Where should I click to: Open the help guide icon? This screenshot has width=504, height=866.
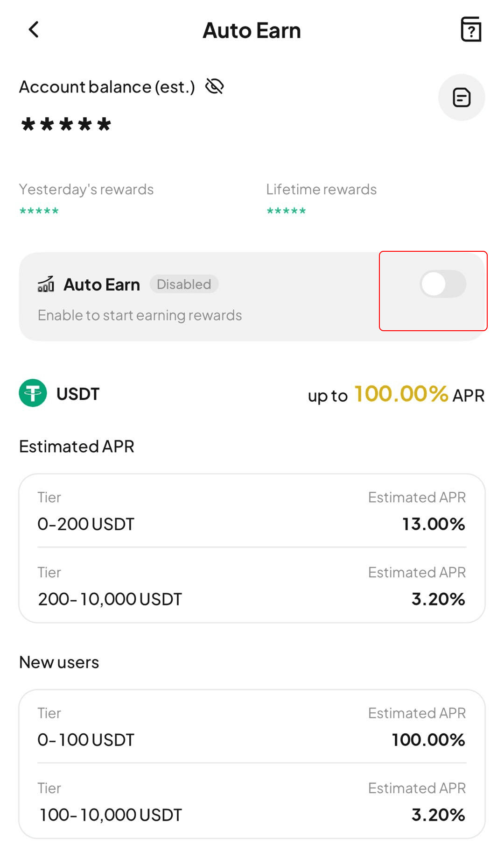pos(471,30)
